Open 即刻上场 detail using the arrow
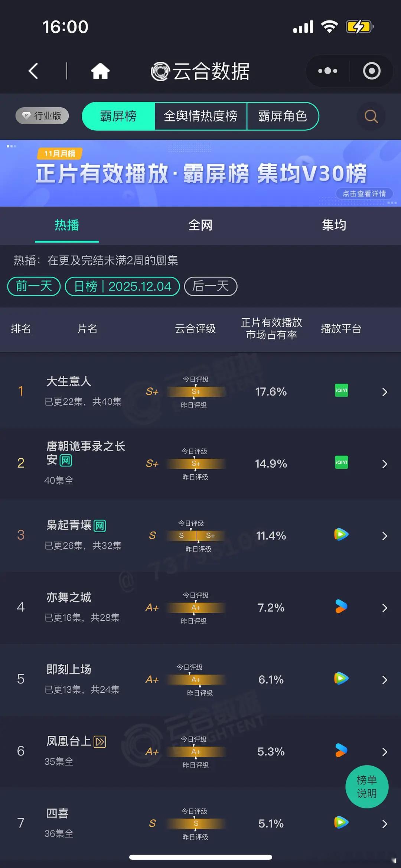 [x=385, y=680]
